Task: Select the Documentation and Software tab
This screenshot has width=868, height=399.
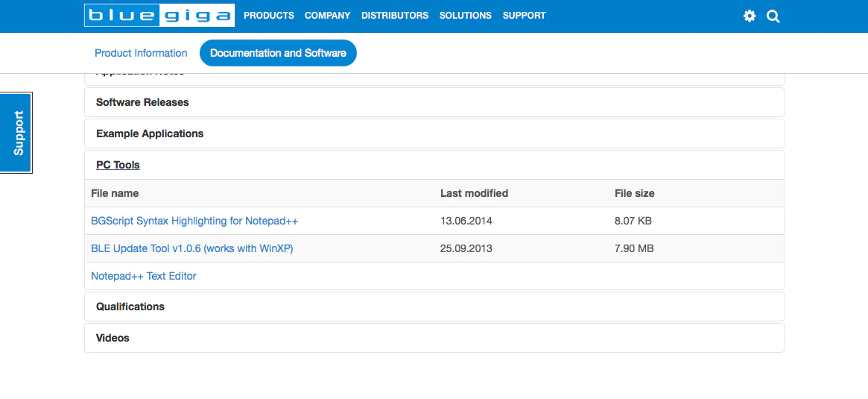Action: [x=278, y=53]
